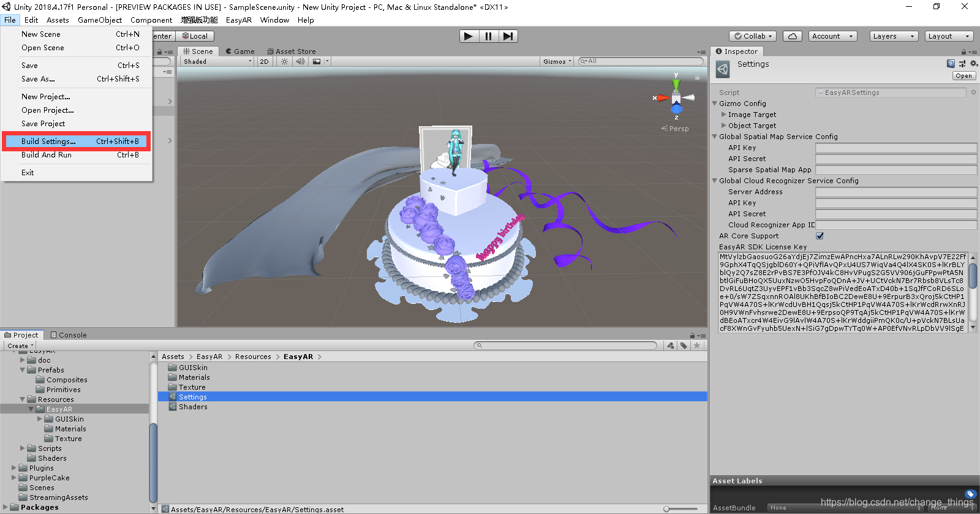Image resolution: width=980 pixels, height=514 pixels.
Task: Toggle scene lighting sun icon
Action: 285,61
